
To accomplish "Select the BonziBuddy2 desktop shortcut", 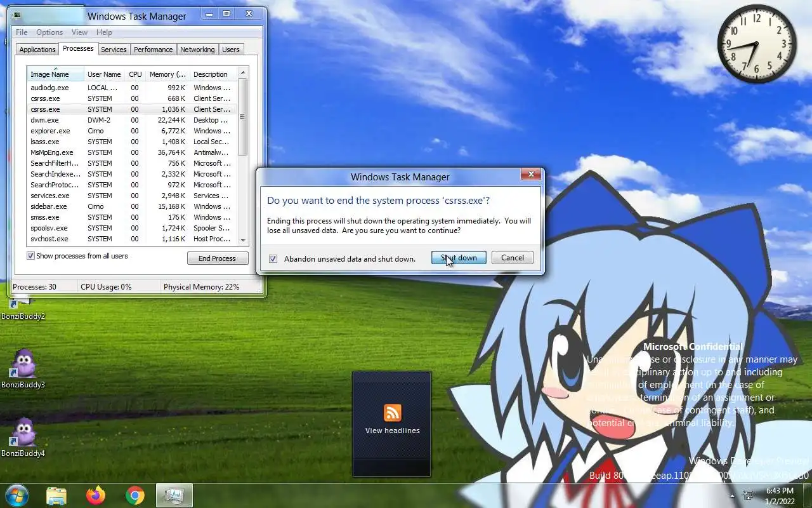I will pos(23,309).
